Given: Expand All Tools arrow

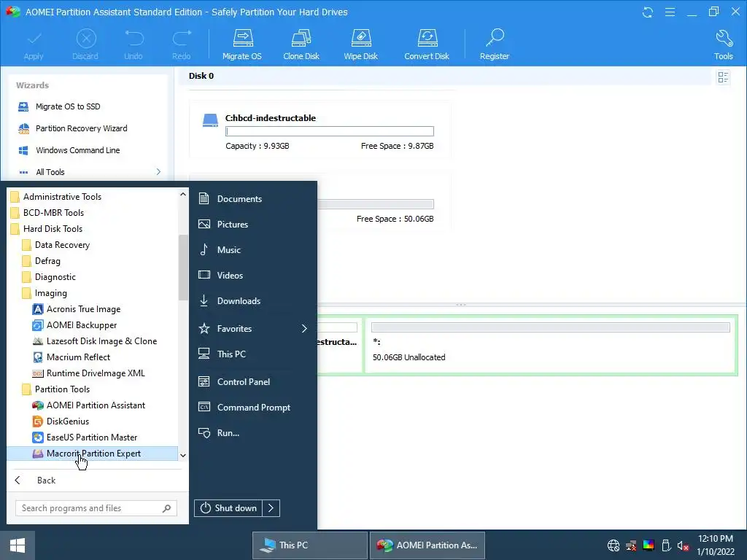Looking at the screenshot, I should pos(158,172).
